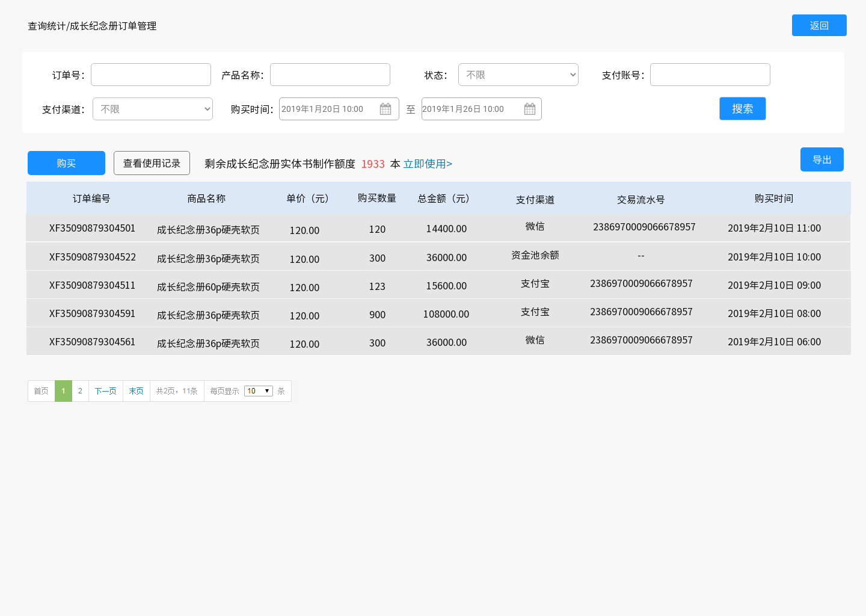
Task: Click total amount 14400.00
Action: coord(446,229)
